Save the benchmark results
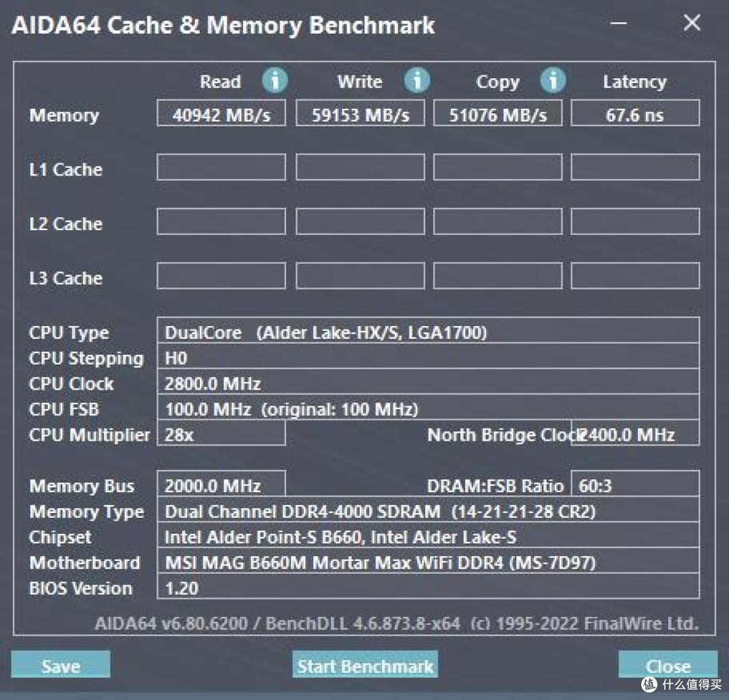Image resolution: width=729 pixels, height=700 pixels. point(61,665)
